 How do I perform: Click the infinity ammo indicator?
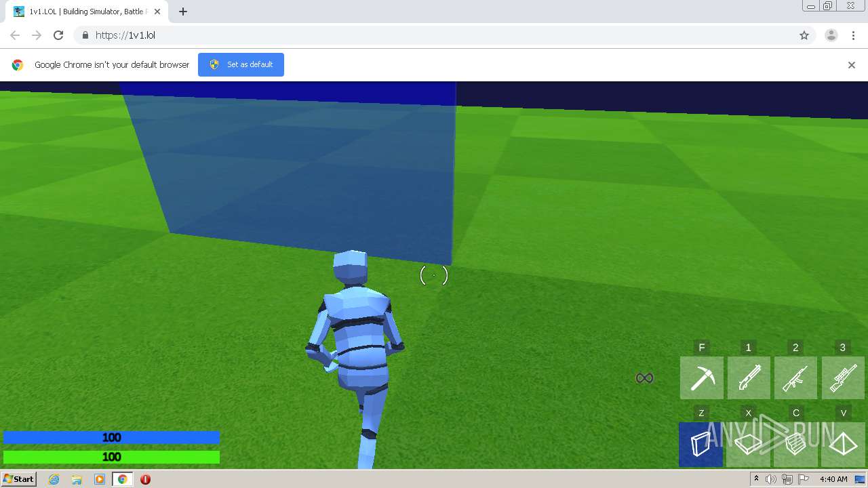coord(644,378)
